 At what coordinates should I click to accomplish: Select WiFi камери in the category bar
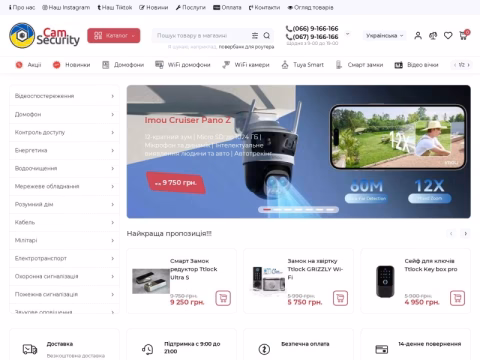tap(246, 65)
